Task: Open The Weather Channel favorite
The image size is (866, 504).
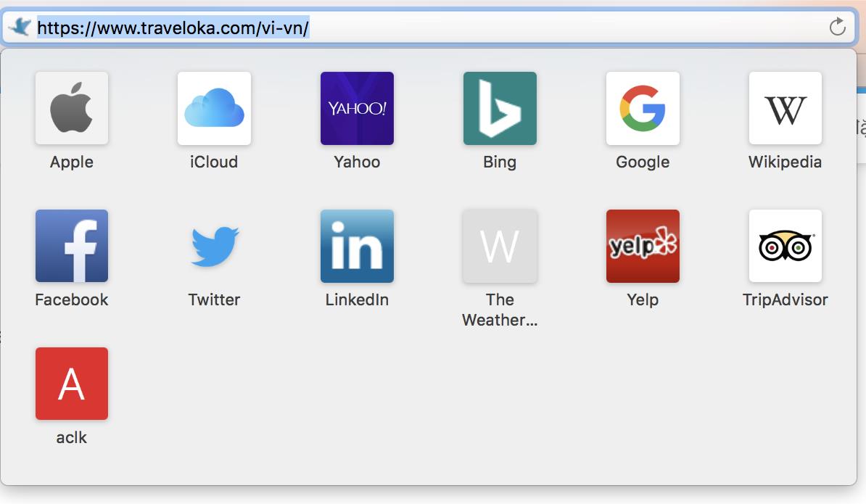Action: 500,246
